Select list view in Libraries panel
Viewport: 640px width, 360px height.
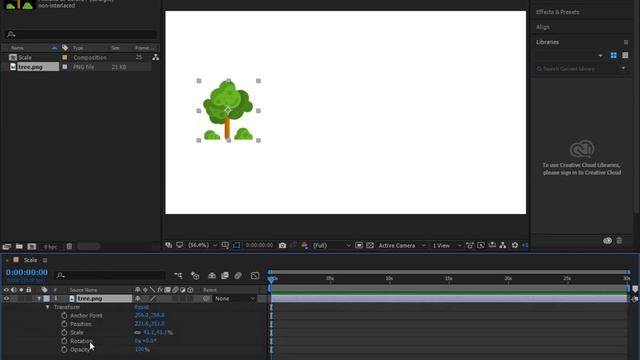(x=625, y=56)
